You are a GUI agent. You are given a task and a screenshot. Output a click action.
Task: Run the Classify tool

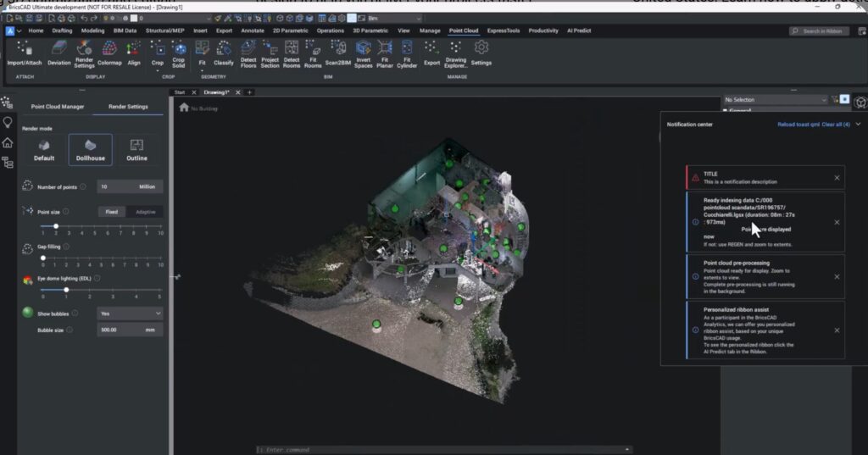224,53
